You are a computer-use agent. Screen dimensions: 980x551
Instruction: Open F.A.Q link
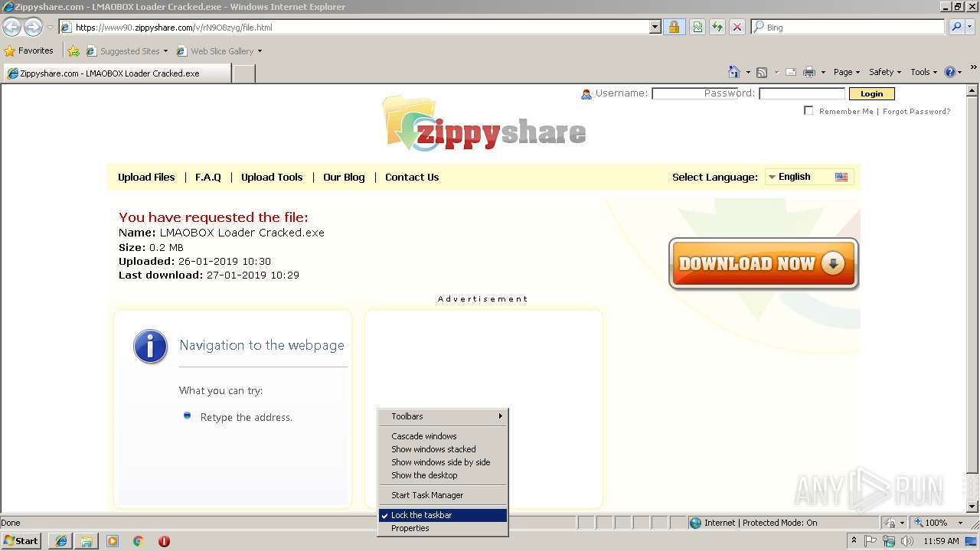coord(208,177)
